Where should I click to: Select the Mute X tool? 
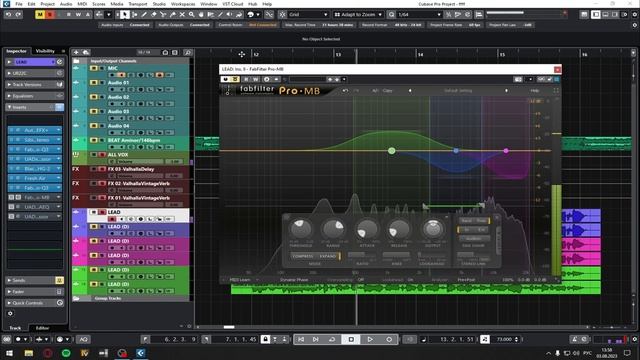[182, 15]
